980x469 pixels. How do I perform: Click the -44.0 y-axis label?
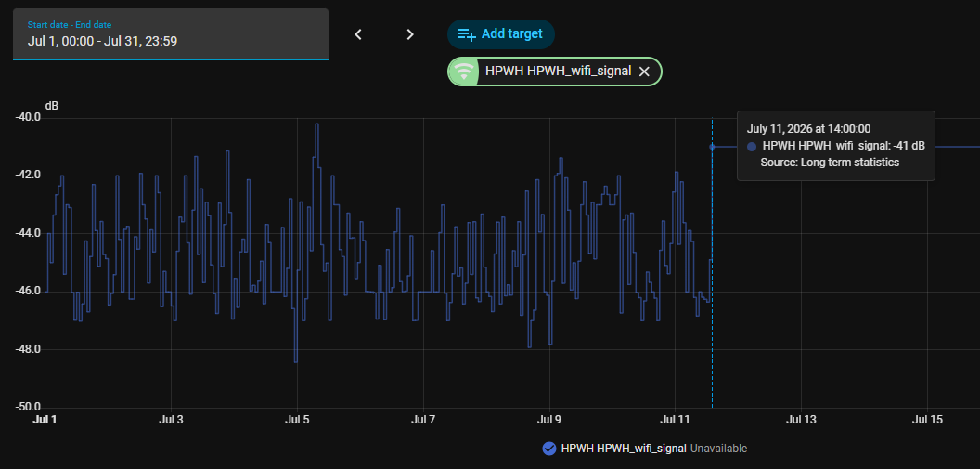tap(28, 233)
